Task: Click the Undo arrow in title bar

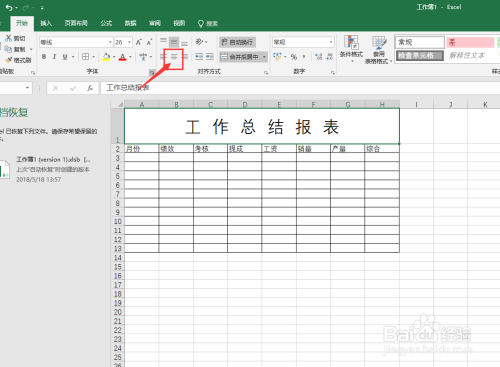Action: pos(9,7)
